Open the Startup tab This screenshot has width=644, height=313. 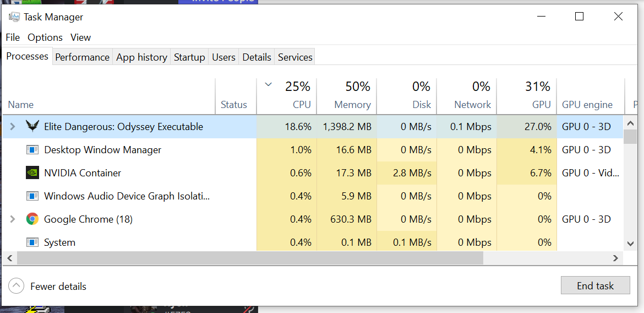(189, 57)
